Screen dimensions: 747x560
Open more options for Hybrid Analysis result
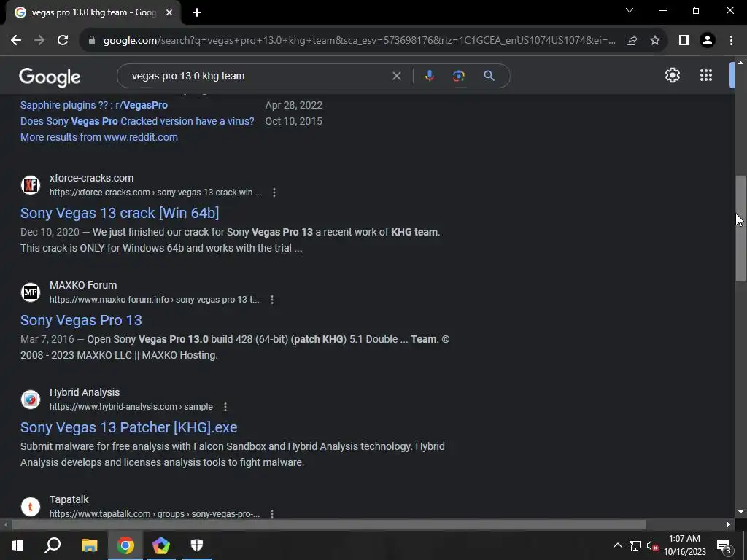tap(225, 407)
